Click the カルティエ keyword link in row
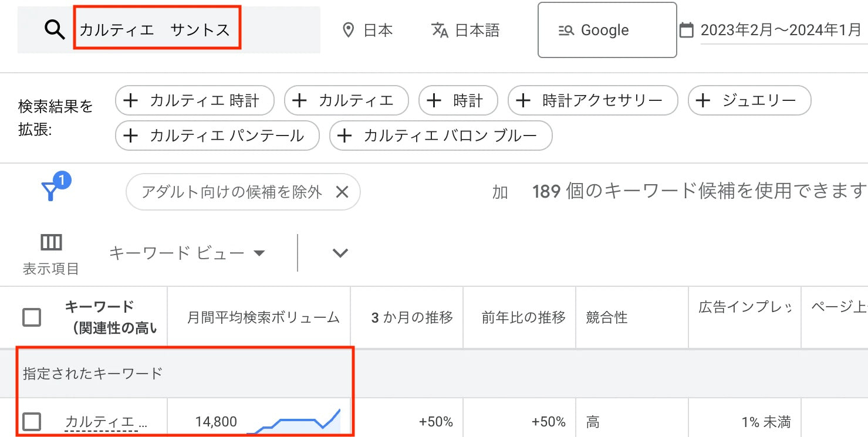The image size is (868, 437). coord(106,421)
